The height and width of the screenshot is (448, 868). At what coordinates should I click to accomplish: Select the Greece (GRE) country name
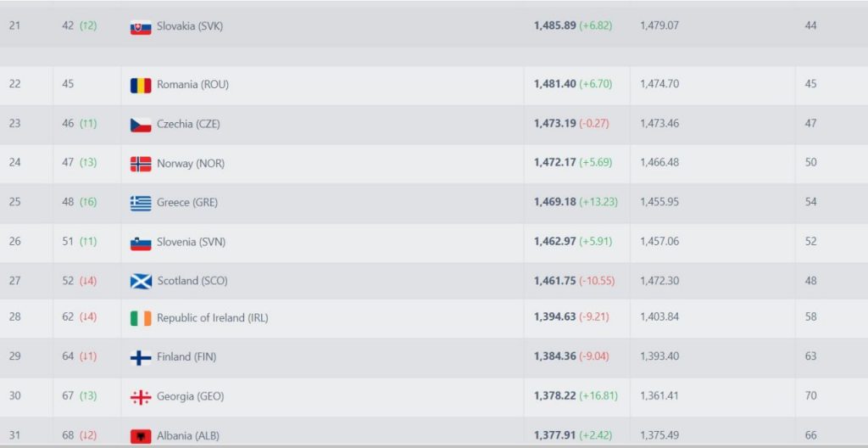tap(187, 203)
